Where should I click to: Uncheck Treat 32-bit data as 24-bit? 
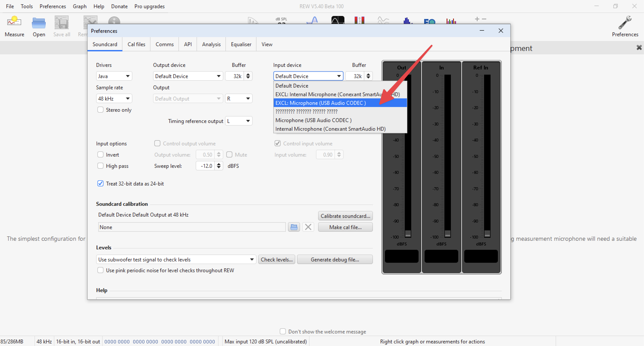(x=100, y=184)
